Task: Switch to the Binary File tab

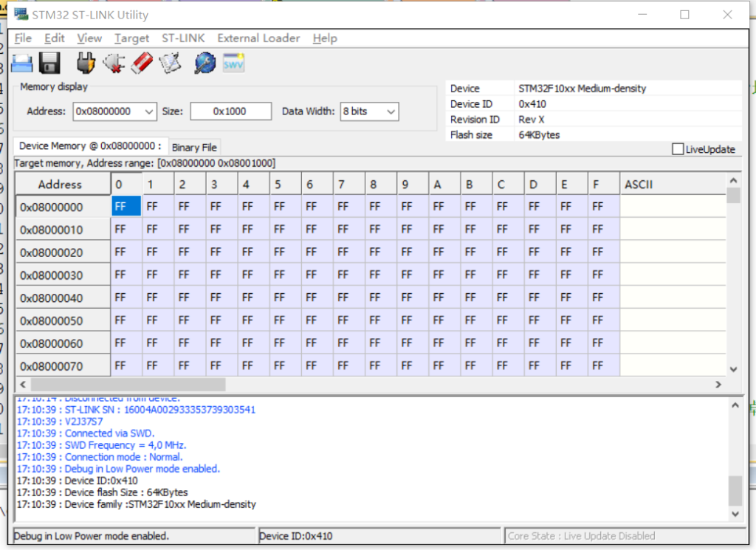Action: coord(194,148)
